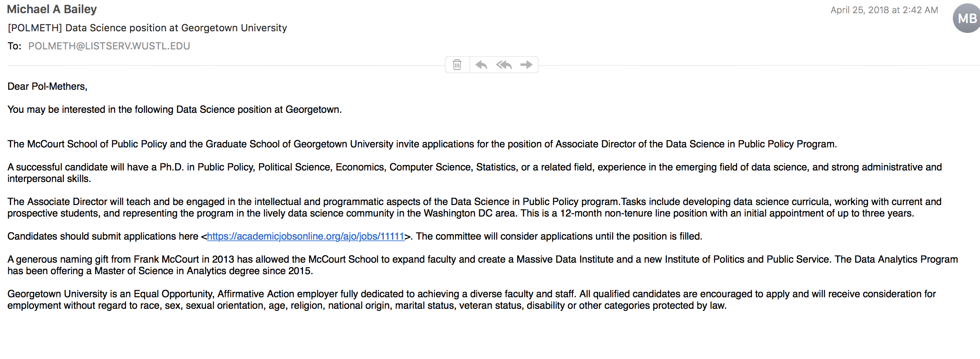Viewport: 980px width, 359px height.
Task: Delete this email with the trash icon
Action: (x=457, y=65)
